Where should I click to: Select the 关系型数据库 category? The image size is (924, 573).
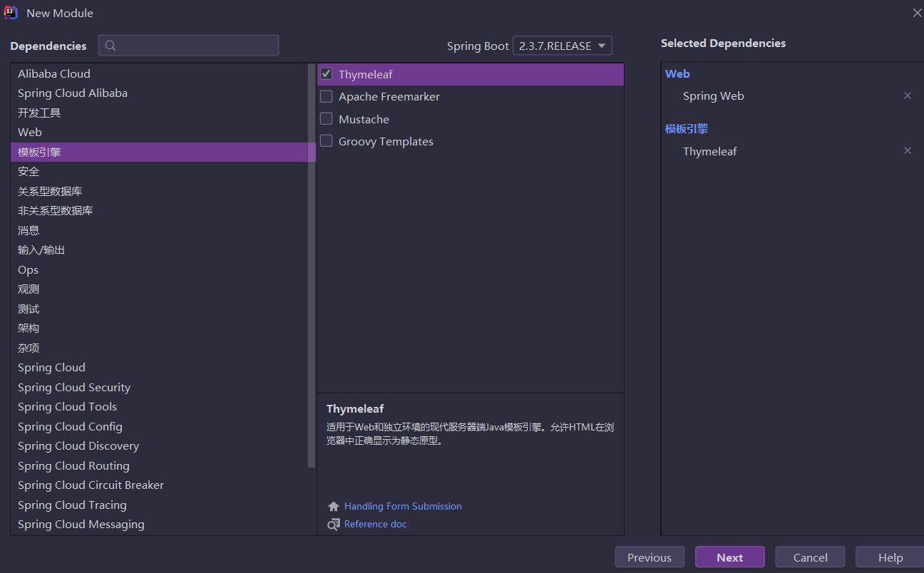tap(159, 191)
